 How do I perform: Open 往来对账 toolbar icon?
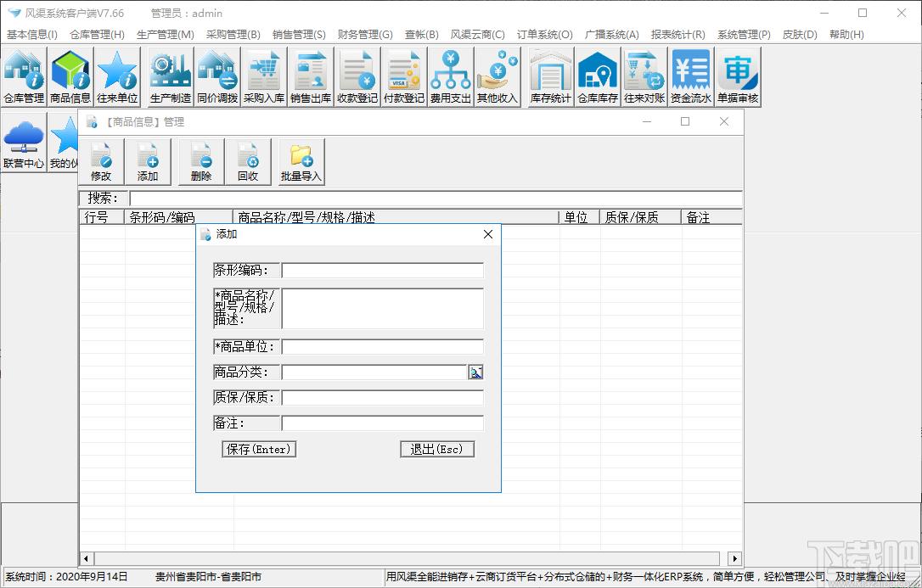click(x=644, y=77)
